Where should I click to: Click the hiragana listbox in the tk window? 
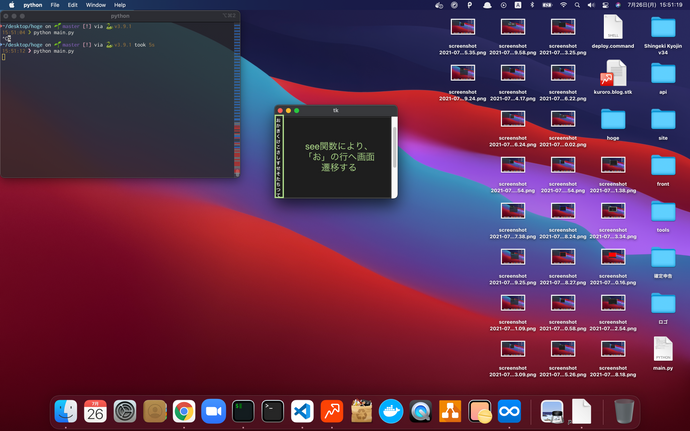pos(279,156)
